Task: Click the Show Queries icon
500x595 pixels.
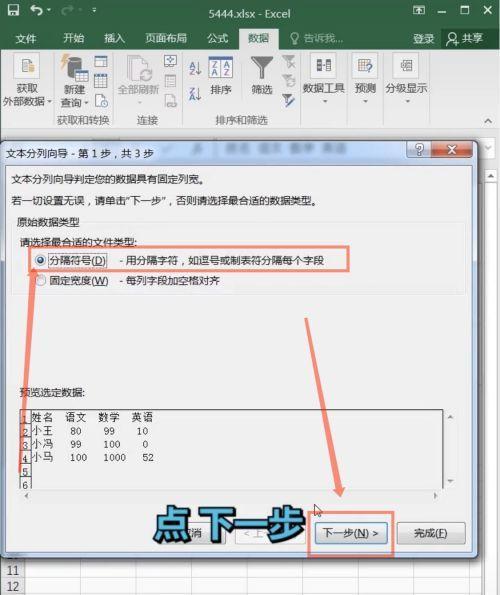Action: [x=101, y=61]
